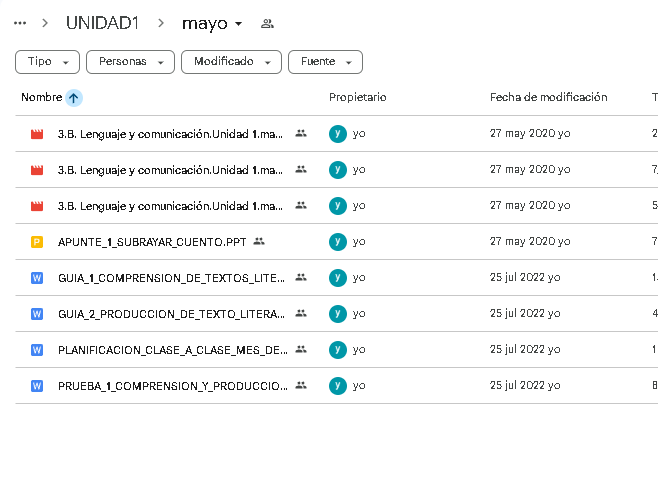Open the Modificado filter dropdown

coord(231,62)
